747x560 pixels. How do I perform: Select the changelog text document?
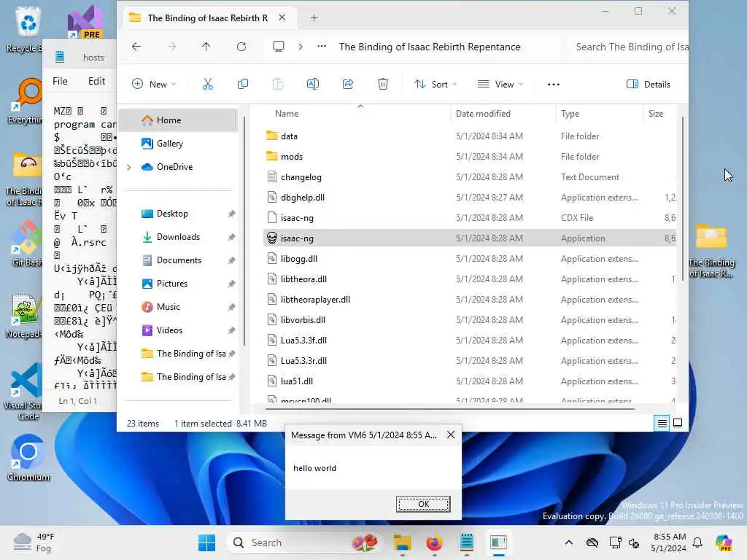pyautogui.click(x=469, y=177)
